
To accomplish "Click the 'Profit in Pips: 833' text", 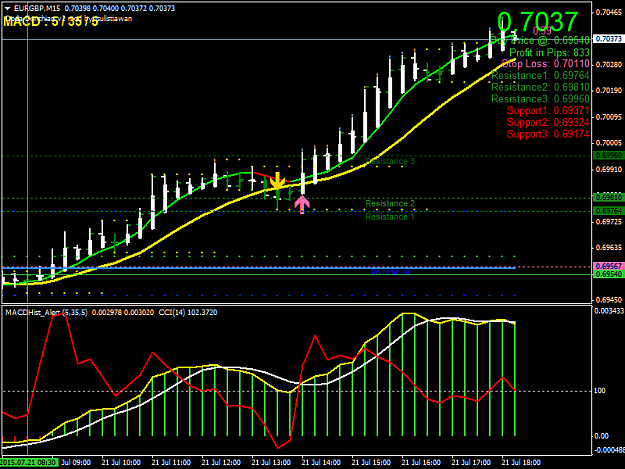I will click(549, 53).
